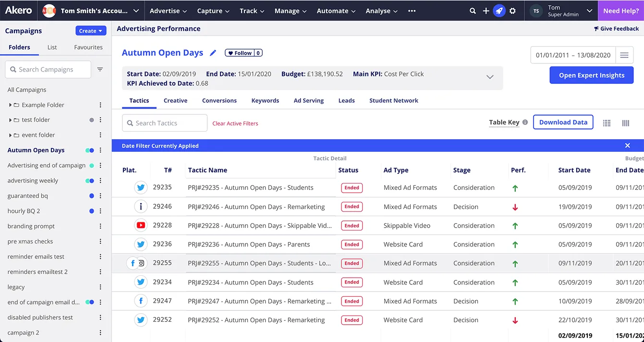The image size is (644, 342).
Task: Expand the Example Folder tree item
Action: [11, 105]
